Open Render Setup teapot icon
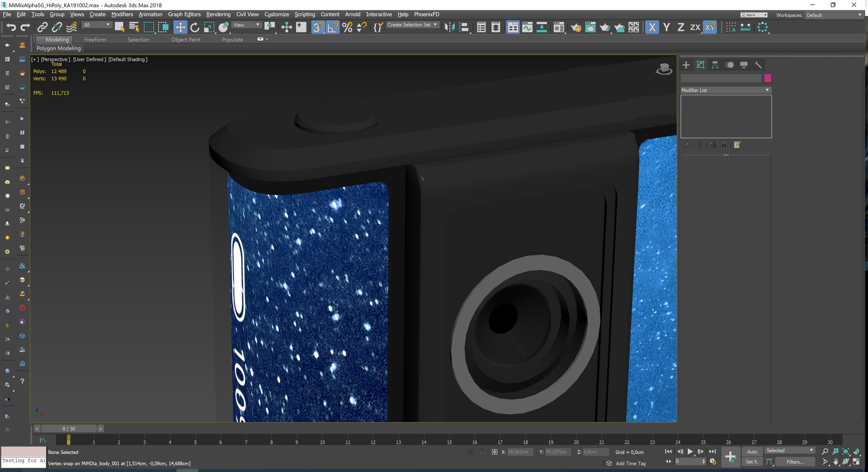The image size is (868, 472). tap(576, 27)
